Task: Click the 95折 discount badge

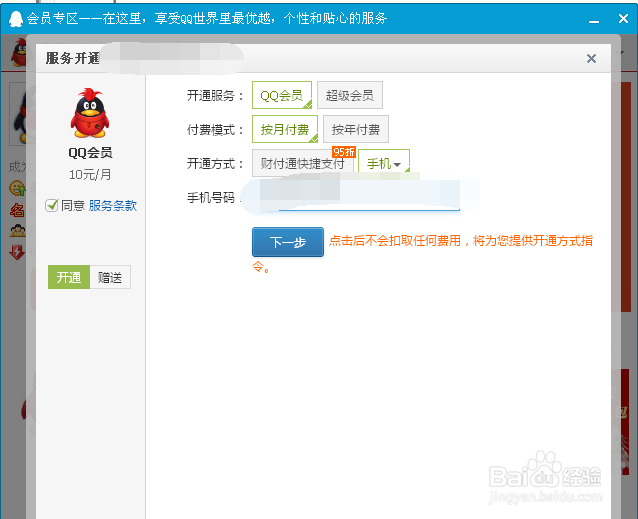Action: (x=344, y=152)
